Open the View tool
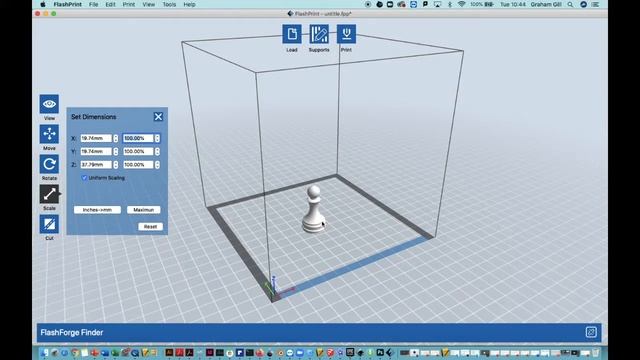 point(49,104)
